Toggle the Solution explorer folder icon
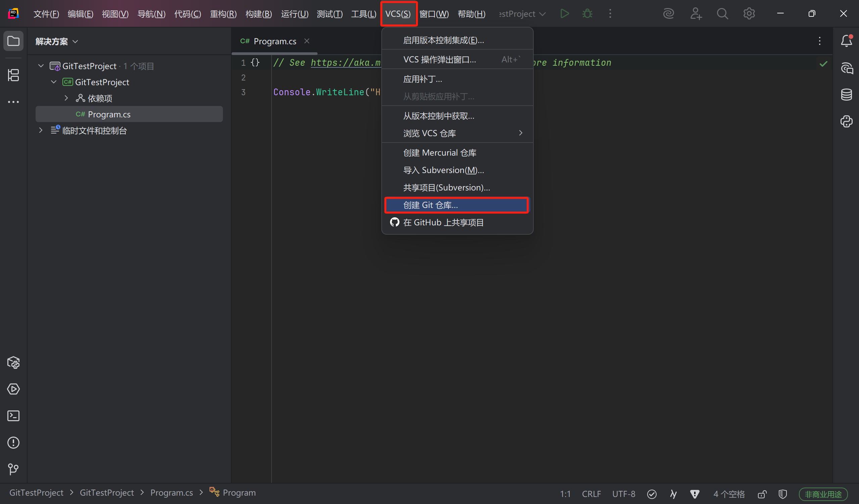Image resolution: width=859 pixels, height=504 pixels. pos(13,41)
